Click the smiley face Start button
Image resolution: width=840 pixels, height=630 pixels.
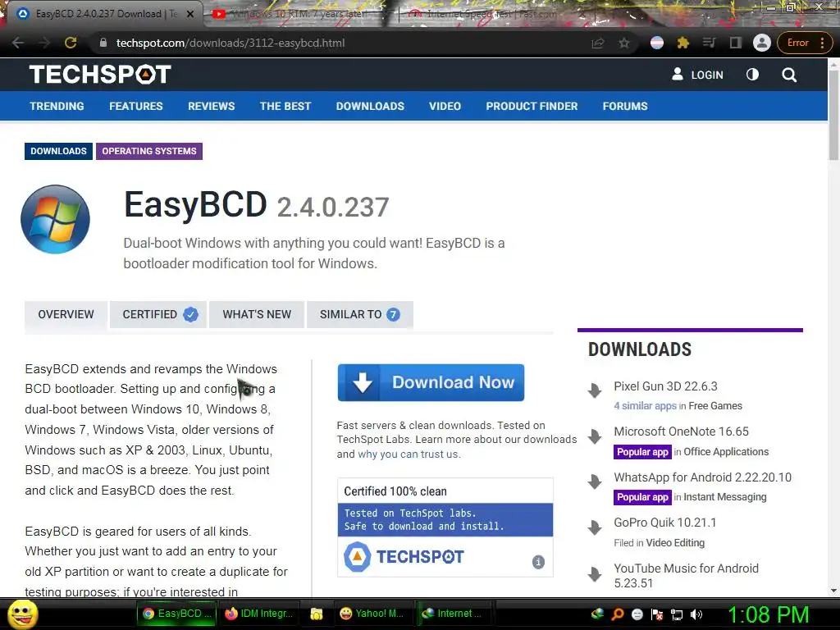[22, 614]
